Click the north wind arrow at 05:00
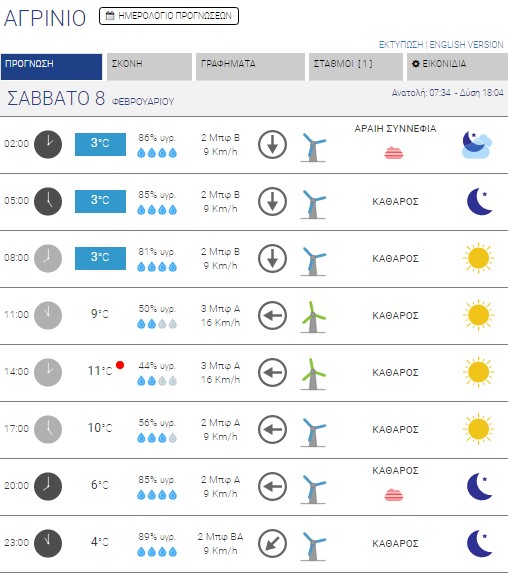508x573 pixels. (x=272, y=201)
